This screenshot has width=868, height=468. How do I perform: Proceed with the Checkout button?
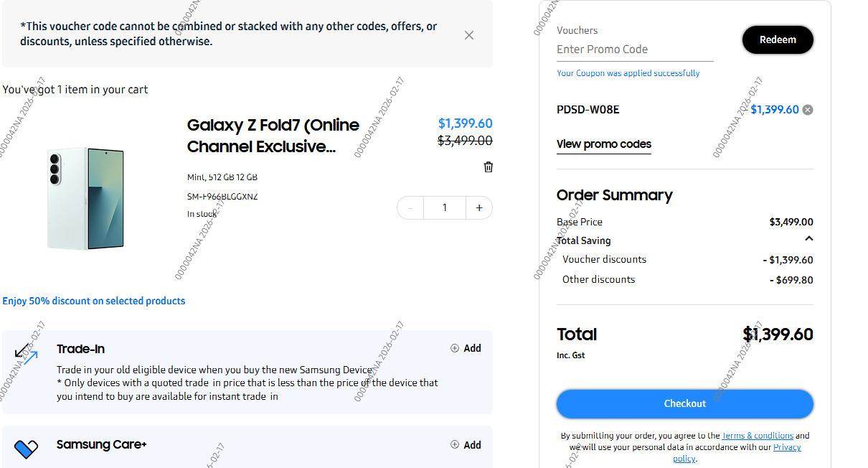pos(684,403)
